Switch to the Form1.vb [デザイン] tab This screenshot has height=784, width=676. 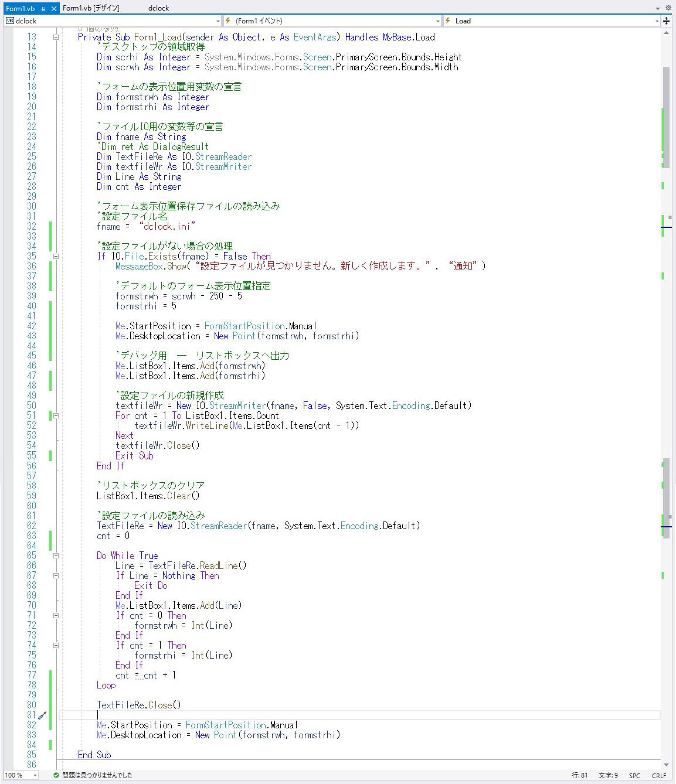coord(91,8)
